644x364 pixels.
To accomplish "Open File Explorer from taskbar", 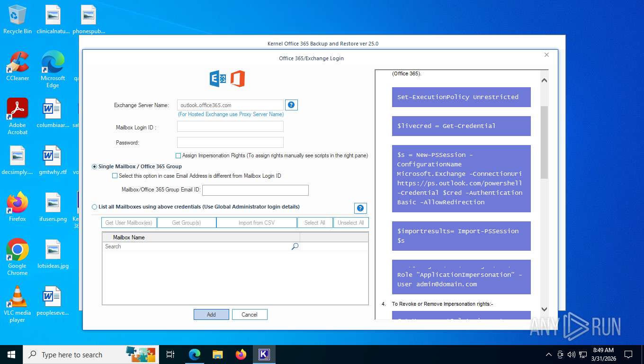I will 217,355.
